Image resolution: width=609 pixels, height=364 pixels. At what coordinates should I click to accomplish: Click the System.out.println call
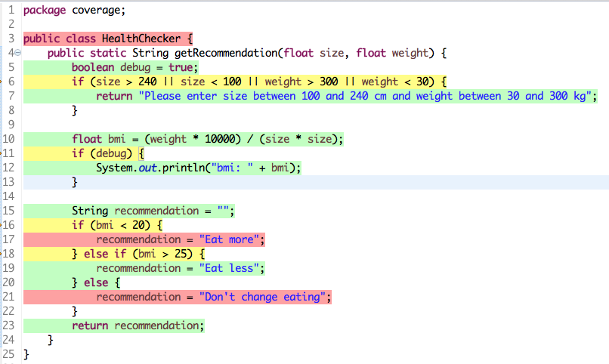[199, 168]
